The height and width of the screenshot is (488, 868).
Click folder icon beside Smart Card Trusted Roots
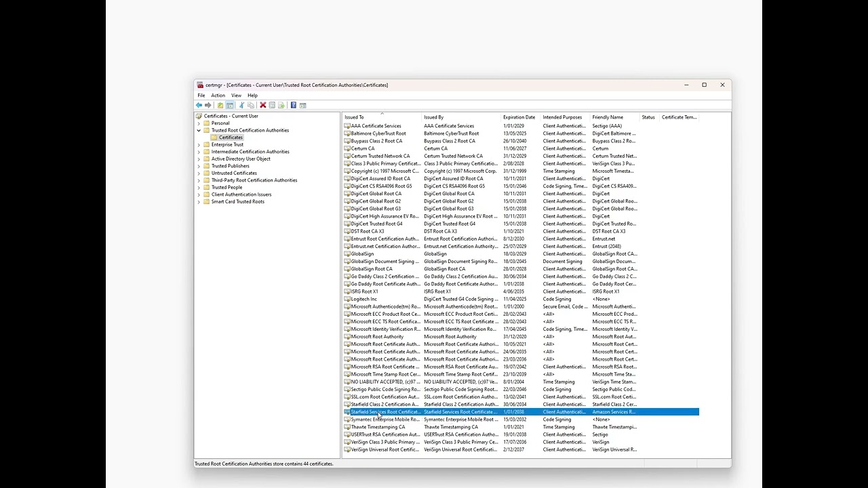(207, 201)
